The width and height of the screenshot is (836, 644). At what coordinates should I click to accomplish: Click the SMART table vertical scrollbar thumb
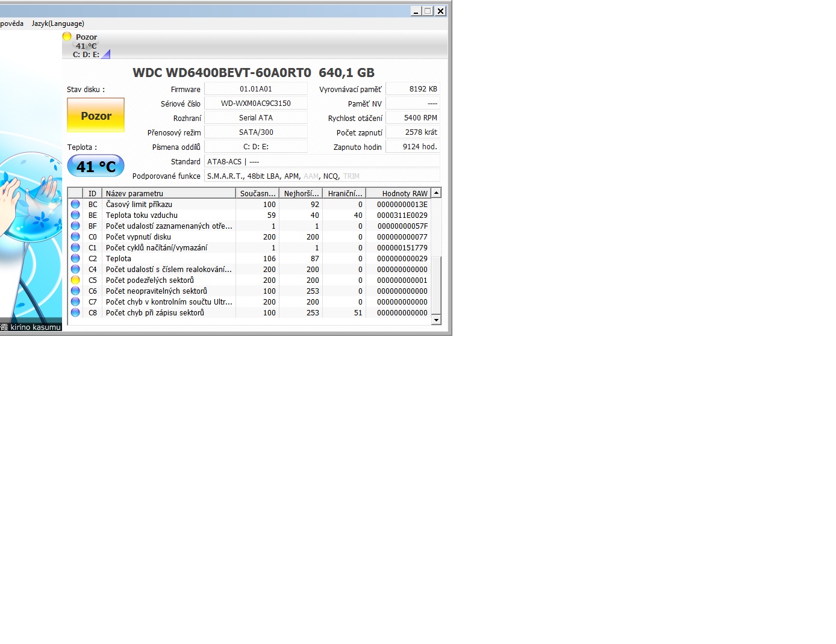click(437, 285)
